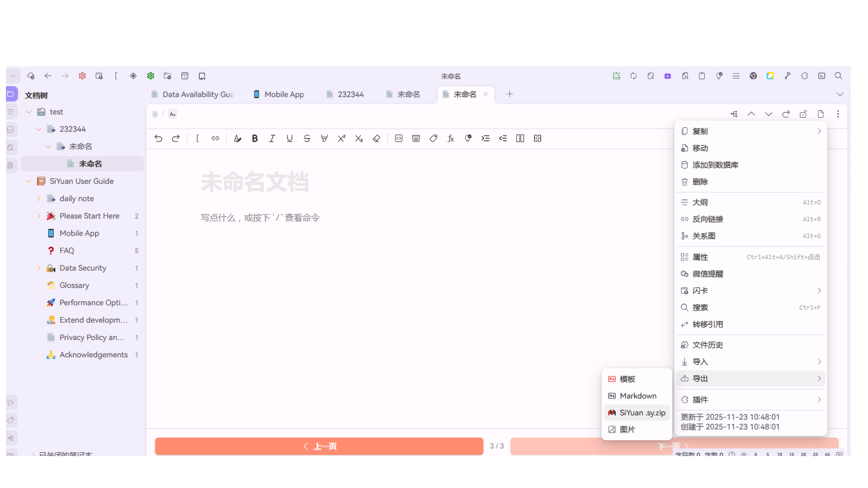Open settings via the gear icon

point(82,76)
